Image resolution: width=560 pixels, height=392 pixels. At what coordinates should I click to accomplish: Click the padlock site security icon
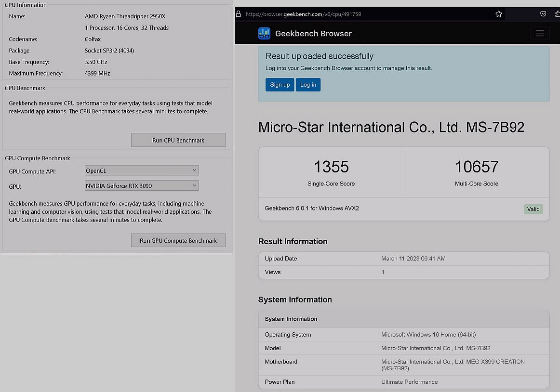tap(238, 14)
